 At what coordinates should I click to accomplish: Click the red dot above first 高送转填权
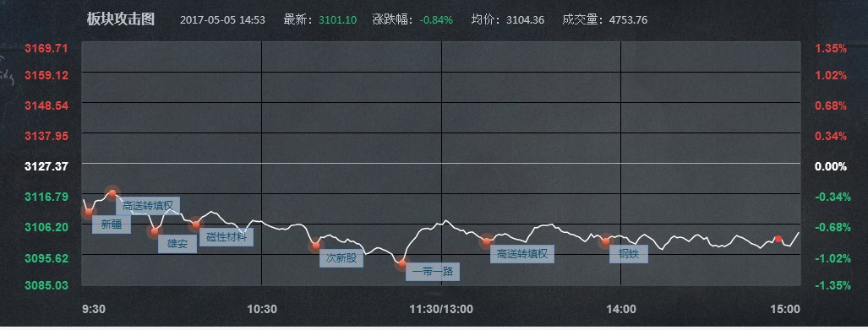pyautogui.click(x=112, y=193)
